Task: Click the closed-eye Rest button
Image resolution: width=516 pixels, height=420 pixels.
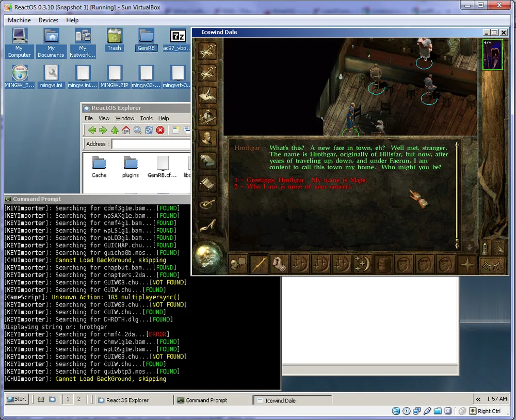Action: [492, 265]
